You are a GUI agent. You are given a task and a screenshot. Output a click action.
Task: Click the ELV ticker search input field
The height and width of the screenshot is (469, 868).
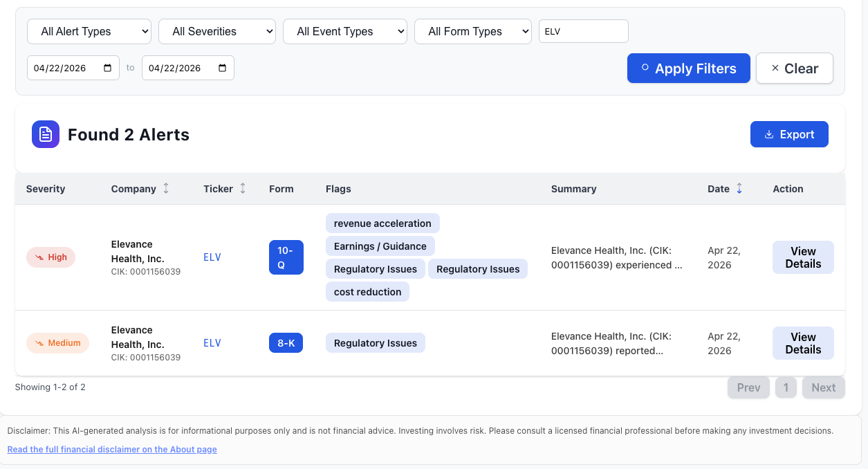(x=583, y=31)
